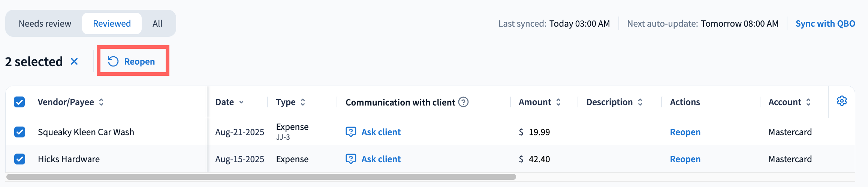Open the Date column sort dropdown

[x=241, y=102]
